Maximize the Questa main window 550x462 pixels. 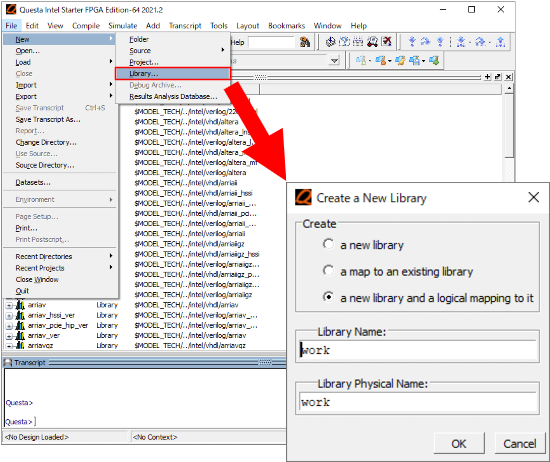tap(471, 9)
